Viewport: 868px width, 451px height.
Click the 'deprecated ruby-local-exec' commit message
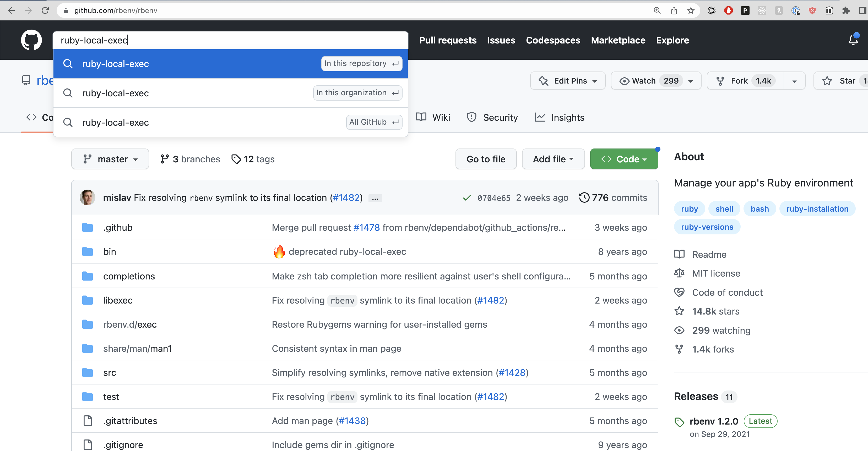click(x=348, y=252)
